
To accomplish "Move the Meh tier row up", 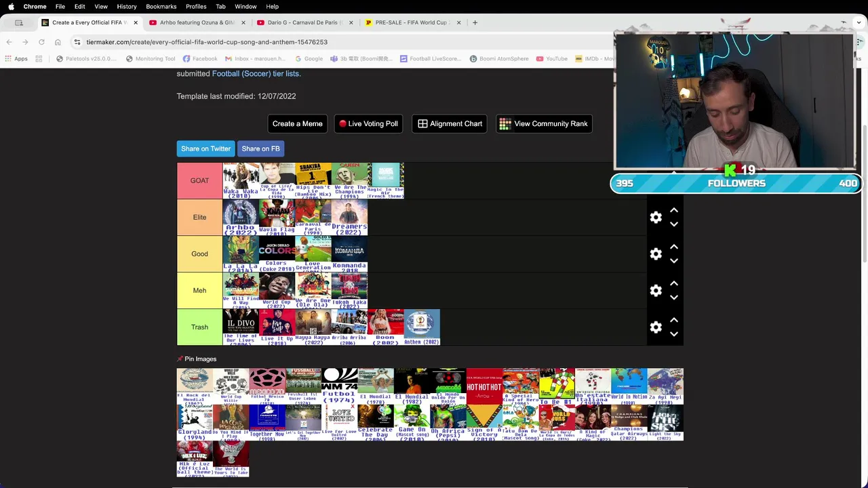I will pyautogui.click(x=674, y=284).
